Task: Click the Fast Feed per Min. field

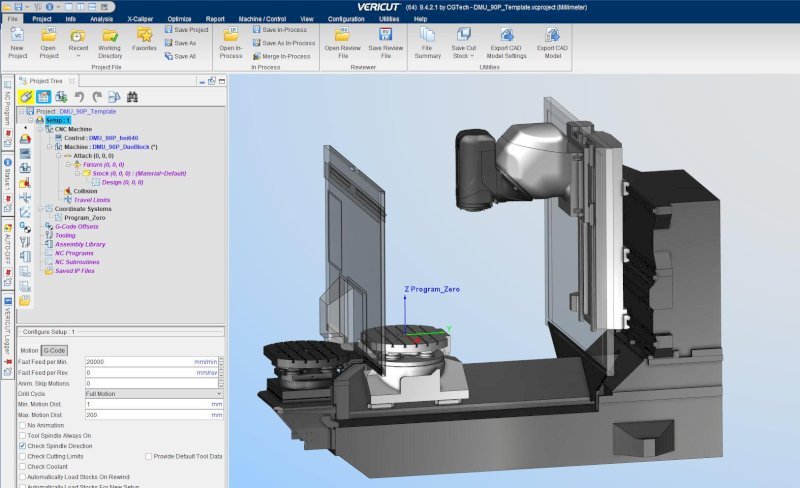Action: [152, 362]
